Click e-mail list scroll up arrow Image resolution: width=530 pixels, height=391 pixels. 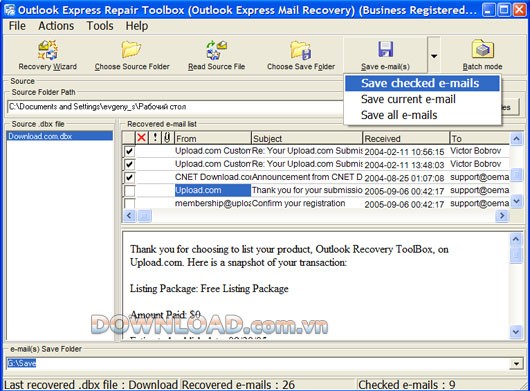[x=516, y=138]
